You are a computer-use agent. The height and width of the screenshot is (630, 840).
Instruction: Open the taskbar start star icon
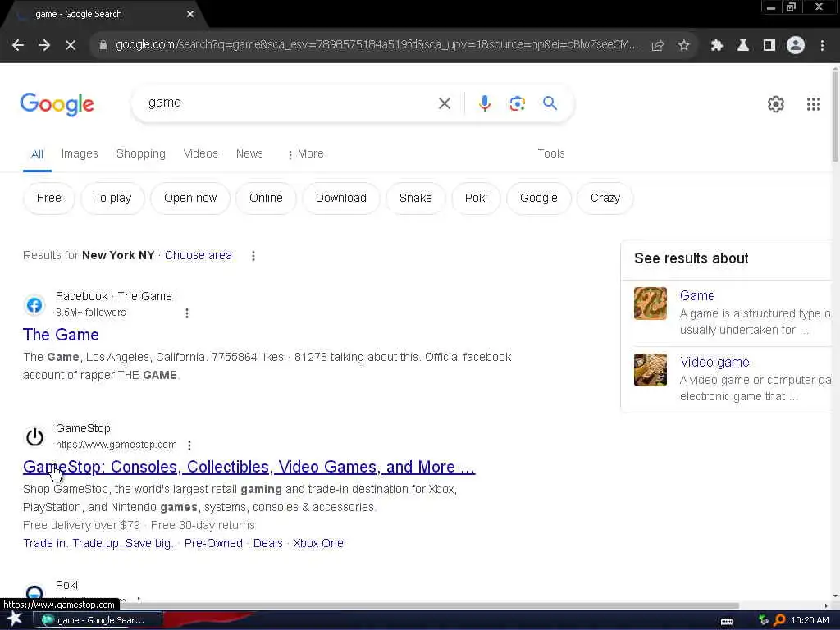coord(15,619)
